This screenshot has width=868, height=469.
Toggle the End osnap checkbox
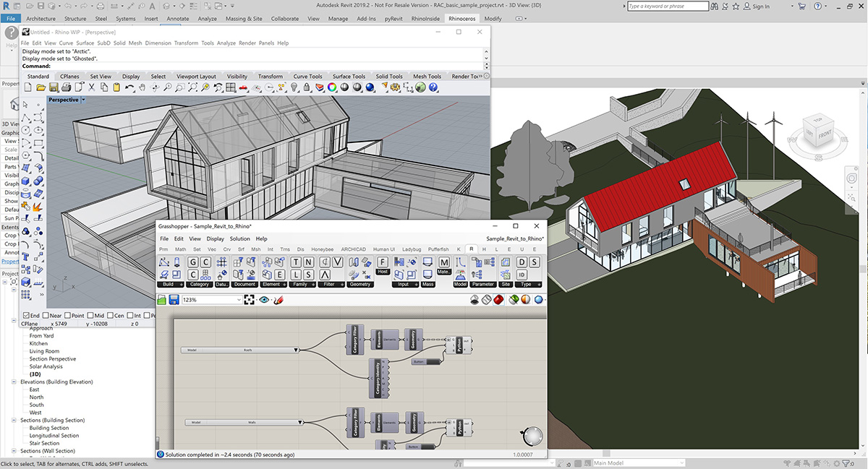(x=26, y=316)
